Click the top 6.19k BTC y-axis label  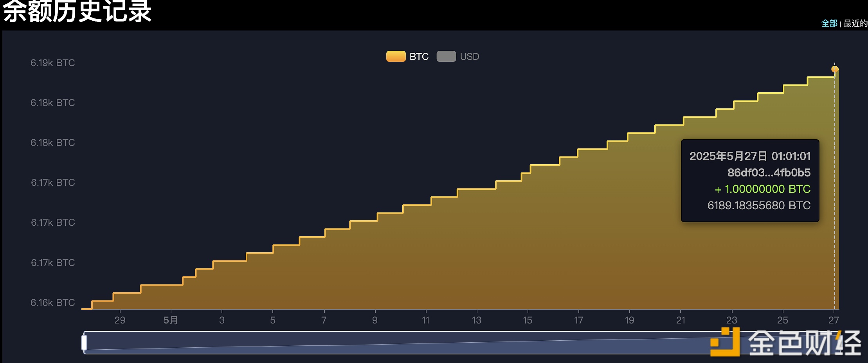pyautogui.click(x=53, y=63)
